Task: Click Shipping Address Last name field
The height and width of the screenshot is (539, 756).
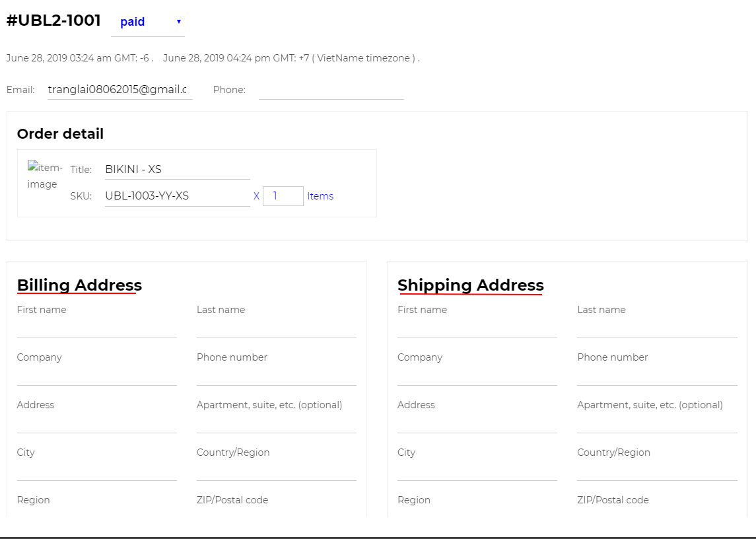Action: pyautogui.click(x=657, y=328)
